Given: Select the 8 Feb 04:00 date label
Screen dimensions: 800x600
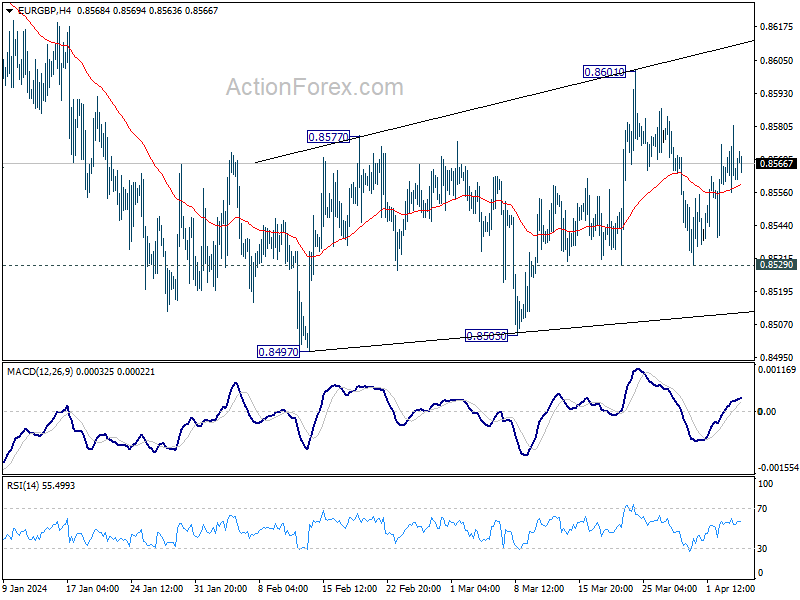Looking at the screenshot, I should [x=283, y=588].
